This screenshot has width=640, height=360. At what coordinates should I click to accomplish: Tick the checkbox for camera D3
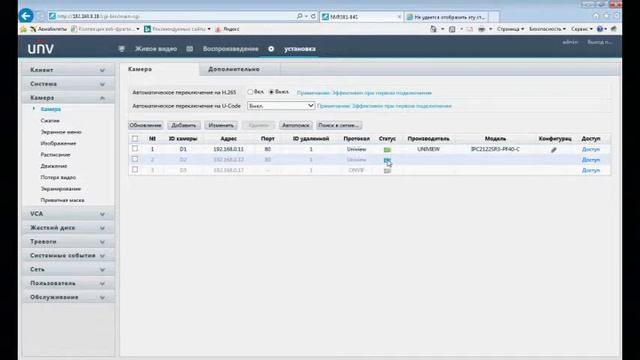[135, 169]
